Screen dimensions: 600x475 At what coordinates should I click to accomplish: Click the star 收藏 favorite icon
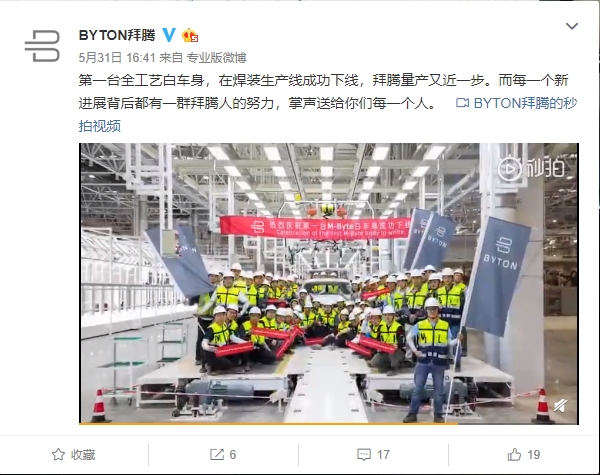pyautogui.click(x=58, y=455)
